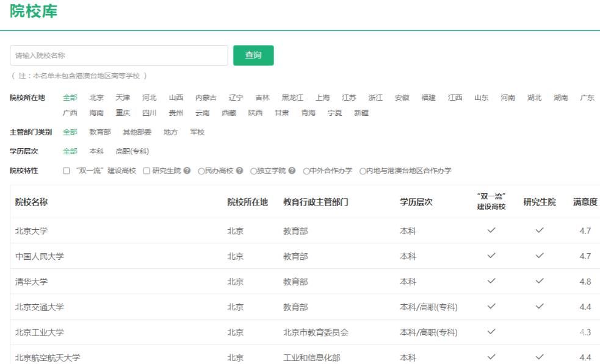Filter school location by 上海

322,98
